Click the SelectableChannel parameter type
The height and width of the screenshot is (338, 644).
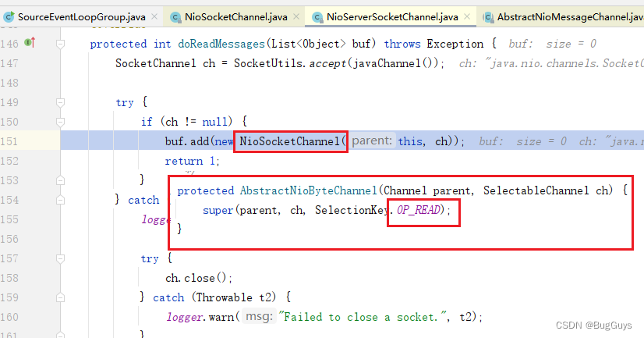[x=536, y=190]
